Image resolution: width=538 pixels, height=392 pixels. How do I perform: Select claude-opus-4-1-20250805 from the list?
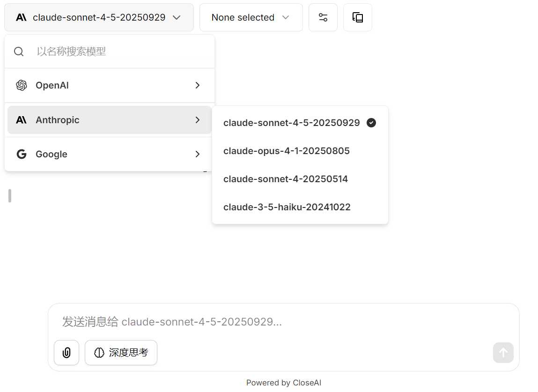pyautogui.click(x=286, y=151)
